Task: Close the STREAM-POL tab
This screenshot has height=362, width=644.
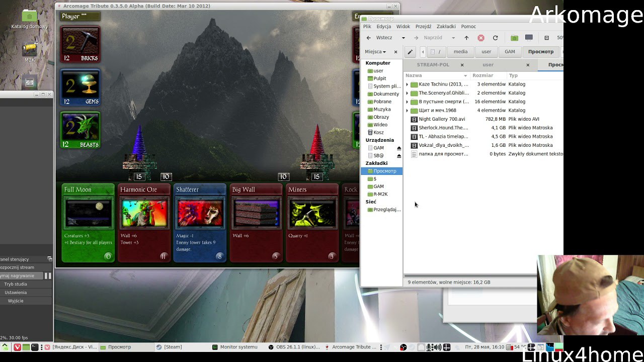Action: (462, 65)
